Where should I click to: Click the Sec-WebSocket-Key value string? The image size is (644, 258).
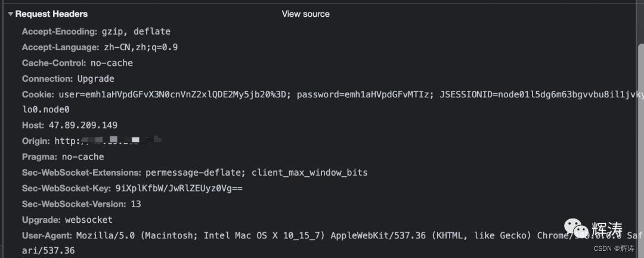(x=179, y=189)
